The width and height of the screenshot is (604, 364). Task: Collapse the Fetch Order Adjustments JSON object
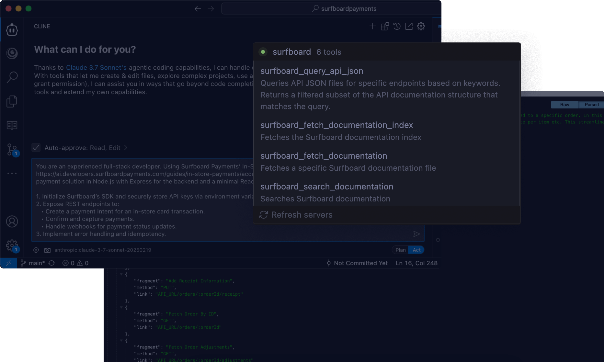[121, 340]
